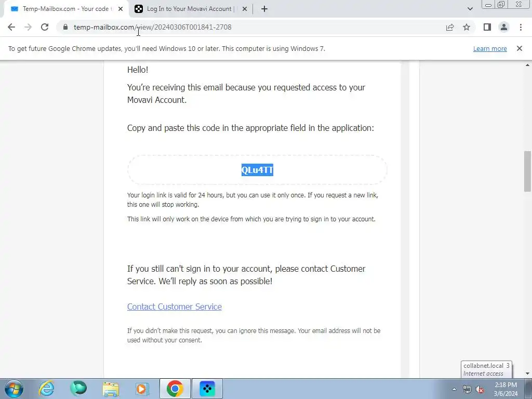Open the green globe taskbar app

point(78,389)
